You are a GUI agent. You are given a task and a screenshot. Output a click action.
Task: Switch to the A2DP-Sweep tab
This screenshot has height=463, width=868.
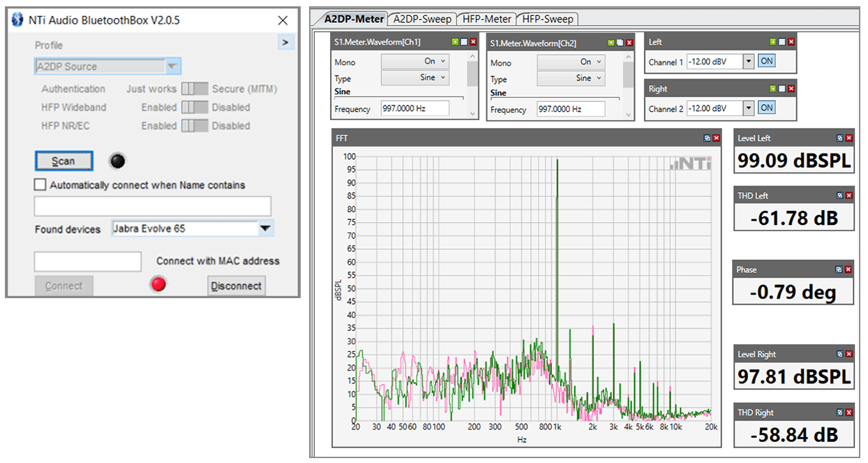tap(422, 19)
